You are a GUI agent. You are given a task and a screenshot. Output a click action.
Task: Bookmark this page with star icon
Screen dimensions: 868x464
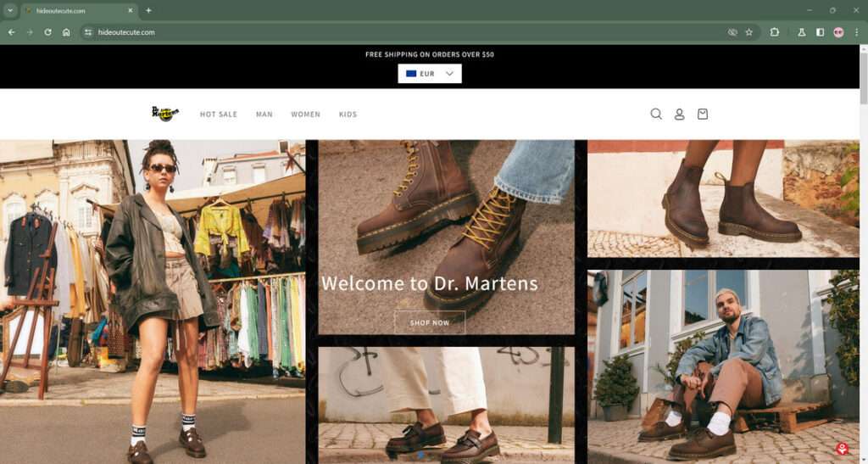pyautogui.click(x=749, y=32)
